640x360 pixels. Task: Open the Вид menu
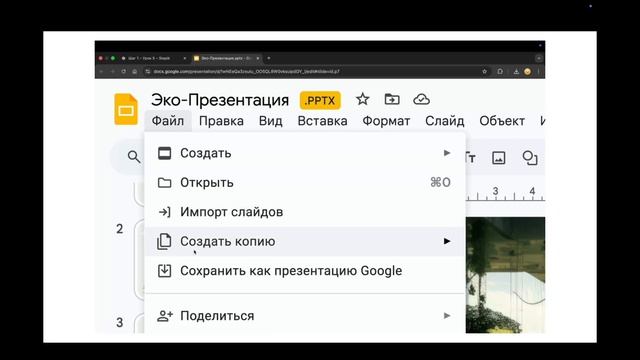pyautogui.click(x=271, y=121)
